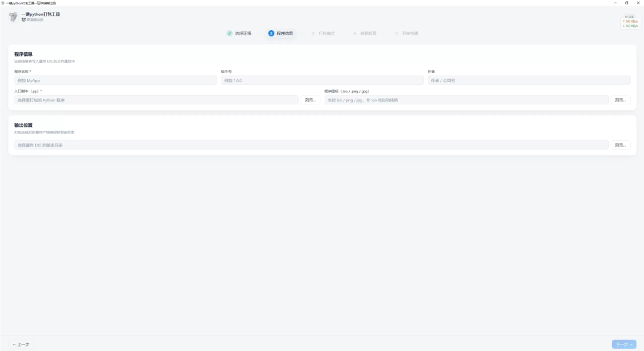Browse for the entry script file
The image size is (644, 351).
[x=311, y=100]
